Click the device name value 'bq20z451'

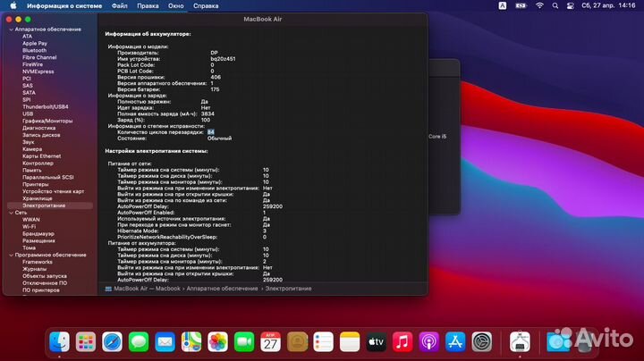[x=223, y=59]
